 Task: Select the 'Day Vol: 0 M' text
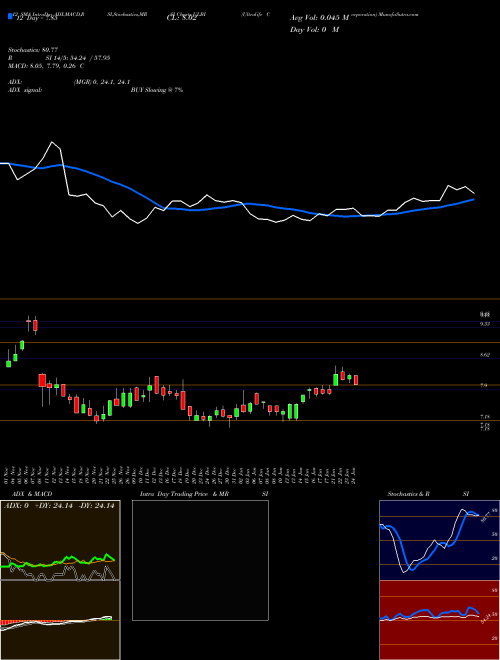[314, 30]
